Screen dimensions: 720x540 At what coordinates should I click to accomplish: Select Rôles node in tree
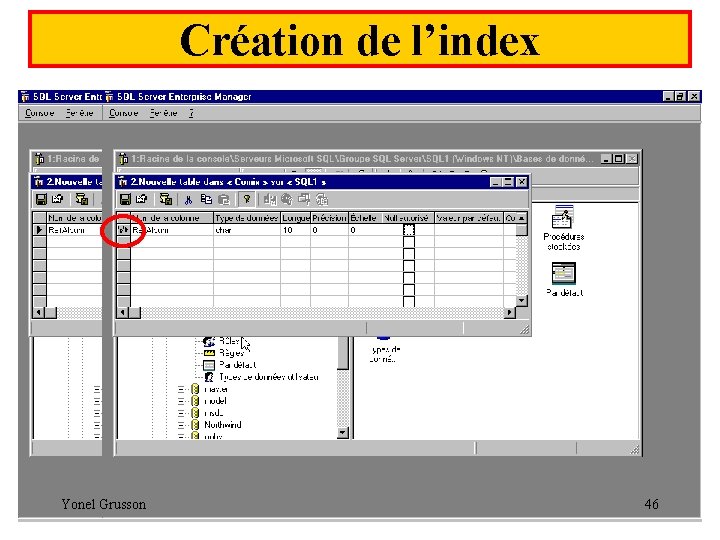pos(229,341)
